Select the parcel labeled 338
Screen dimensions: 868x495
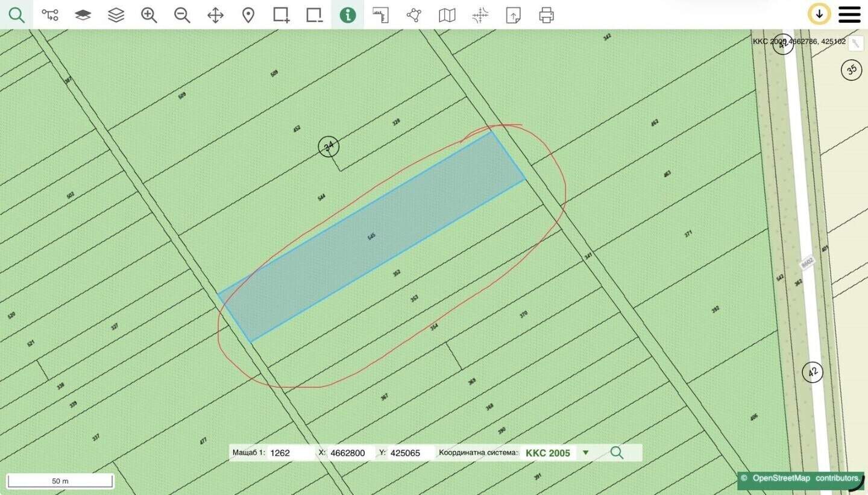coord(60,385)
